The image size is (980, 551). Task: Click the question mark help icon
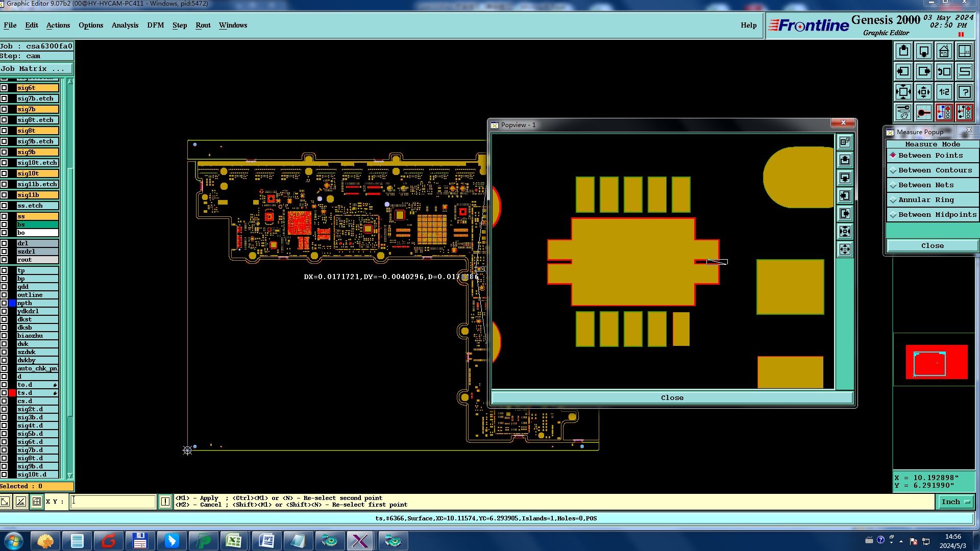click(x=964, y=92)
